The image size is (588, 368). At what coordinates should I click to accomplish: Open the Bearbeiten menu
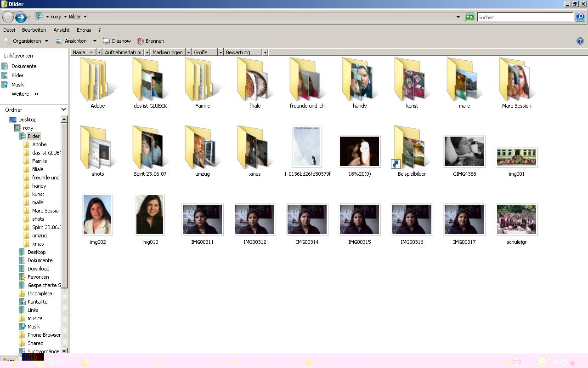point(34,30)
